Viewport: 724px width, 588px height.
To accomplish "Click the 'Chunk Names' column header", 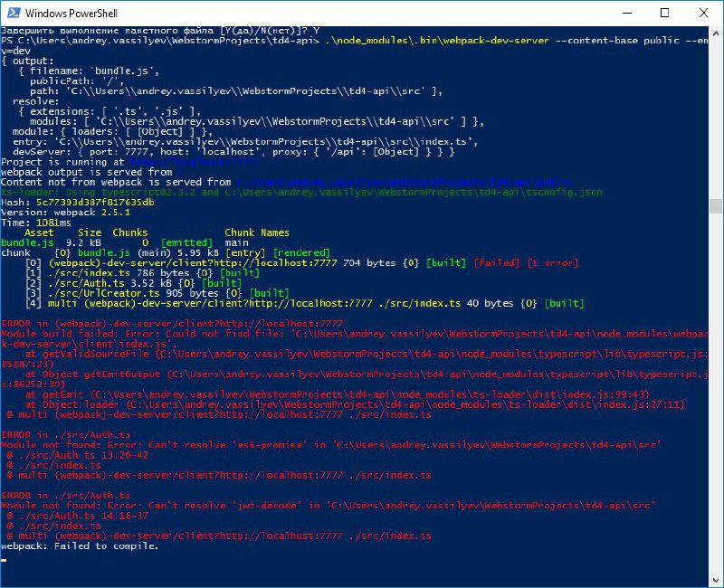I will (x=257, y=232).
